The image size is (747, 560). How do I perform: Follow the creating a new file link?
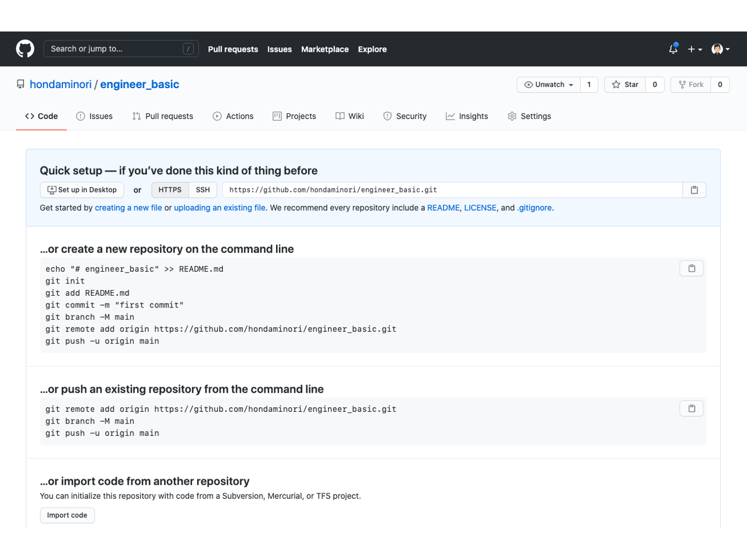pyautogui.click(x=128, y=208)
